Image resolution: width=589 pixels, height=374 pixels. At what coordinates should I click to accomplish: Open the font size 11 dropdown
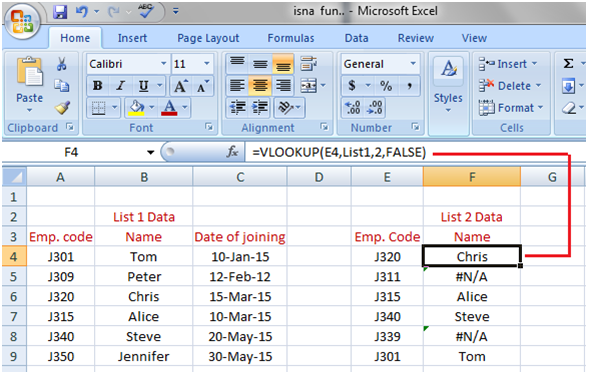pos(207,64)
